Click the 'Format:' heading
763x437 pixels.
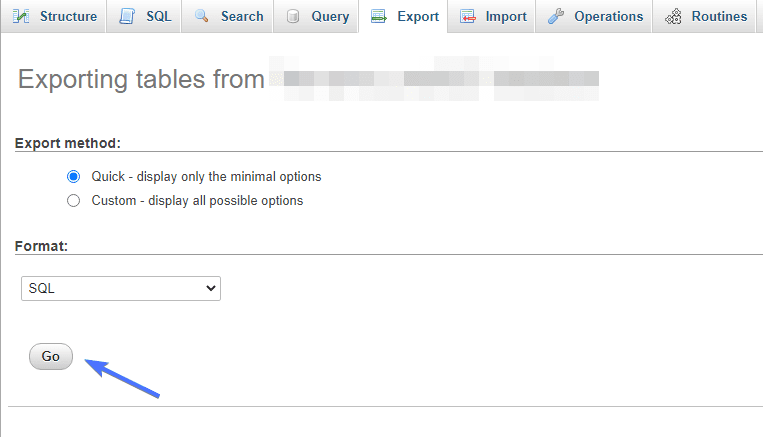click(x=41, y=246)
